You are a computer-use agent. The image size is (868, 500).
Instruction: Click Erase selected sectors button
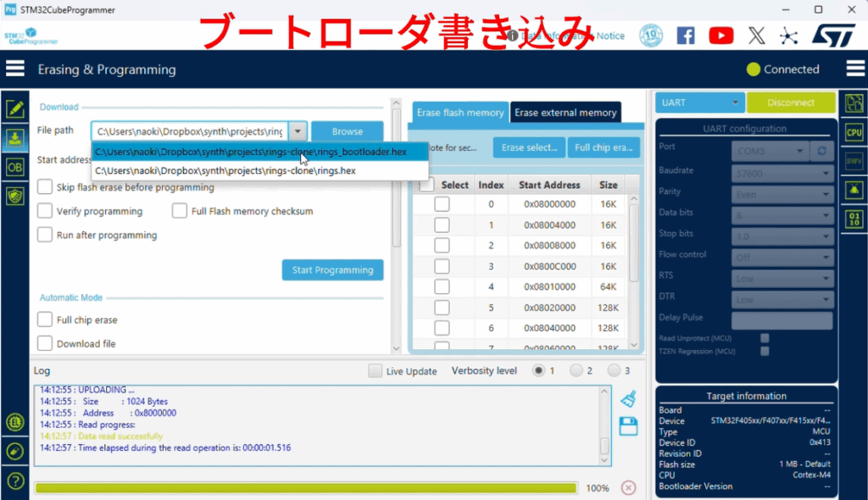click(529, 147)
